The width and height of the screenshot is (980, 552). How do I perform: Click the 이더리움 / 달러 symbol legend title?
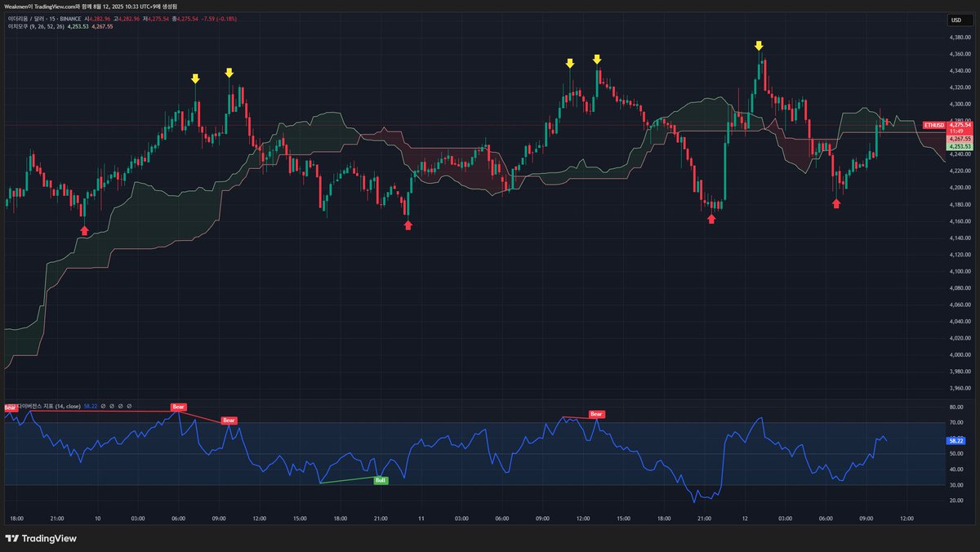click(x=43, y=17)
